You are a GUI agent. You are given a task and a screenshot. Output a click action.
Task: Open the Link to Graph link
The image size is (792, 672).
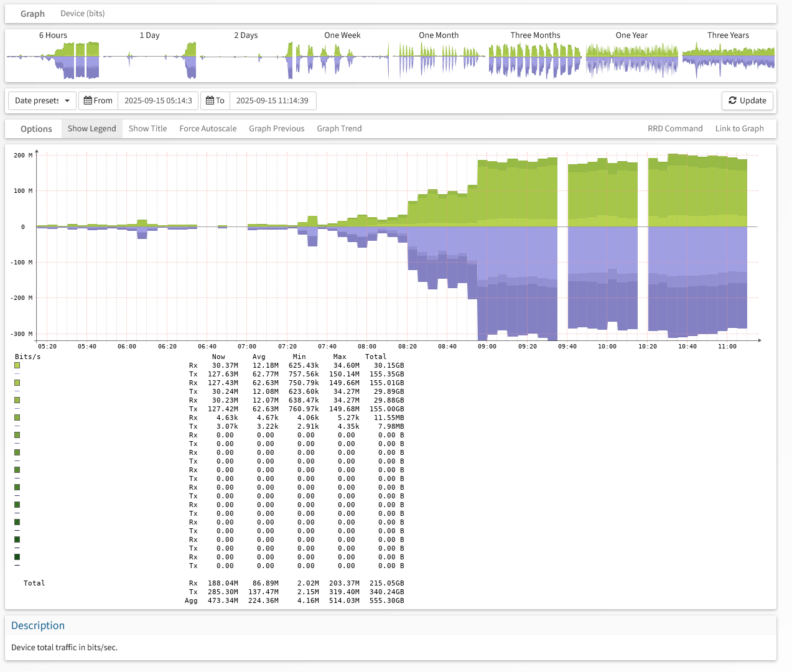739,129
